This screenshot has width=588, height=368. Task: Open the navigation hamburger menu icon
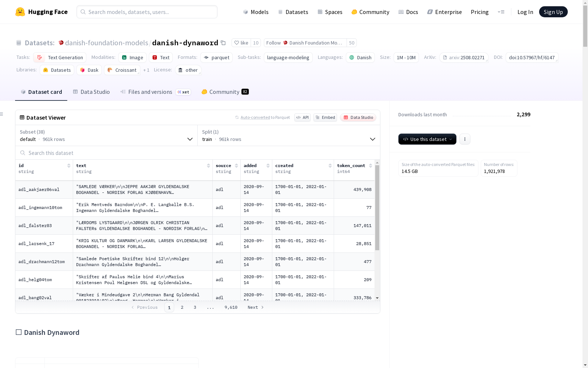(501, 12)
